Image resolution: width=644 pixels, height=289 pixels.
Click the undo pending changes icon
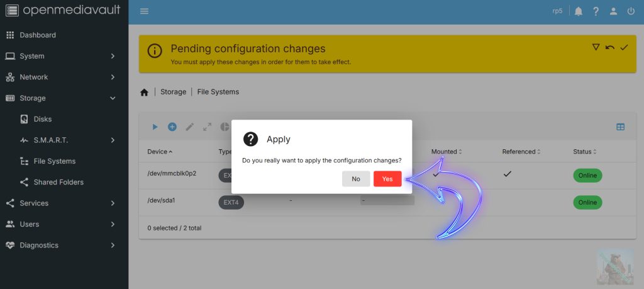609,48
